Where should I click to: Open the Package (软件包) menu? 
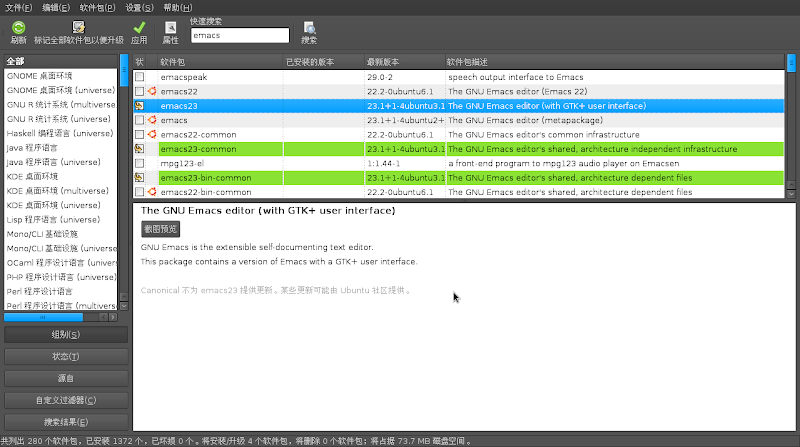coord(97,8)
